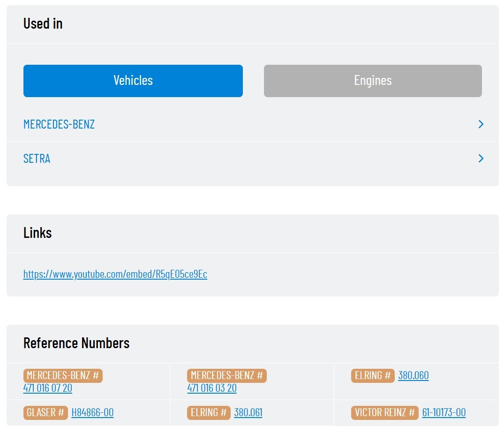
Task: Switch to the Engines tab
Action: (373, 81)
